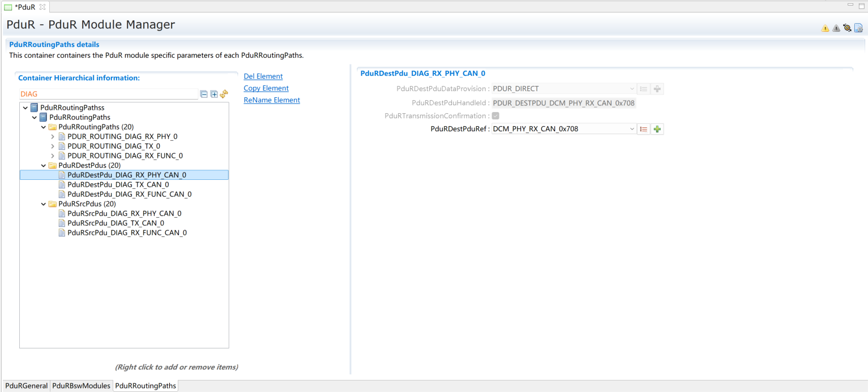Image resolution: width=868 pixels, height=392 pixels.
Task: Expand all tree nodes with plus icon
Action: pos(214,94)
